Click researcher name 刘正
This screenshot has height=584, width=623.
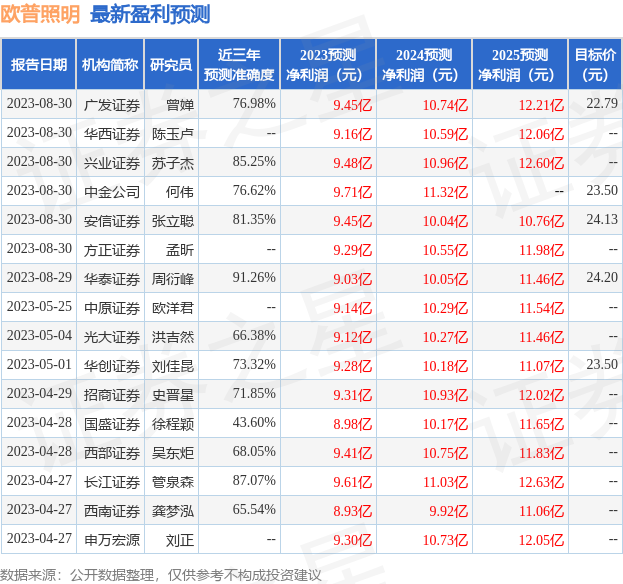click(180, 540)
